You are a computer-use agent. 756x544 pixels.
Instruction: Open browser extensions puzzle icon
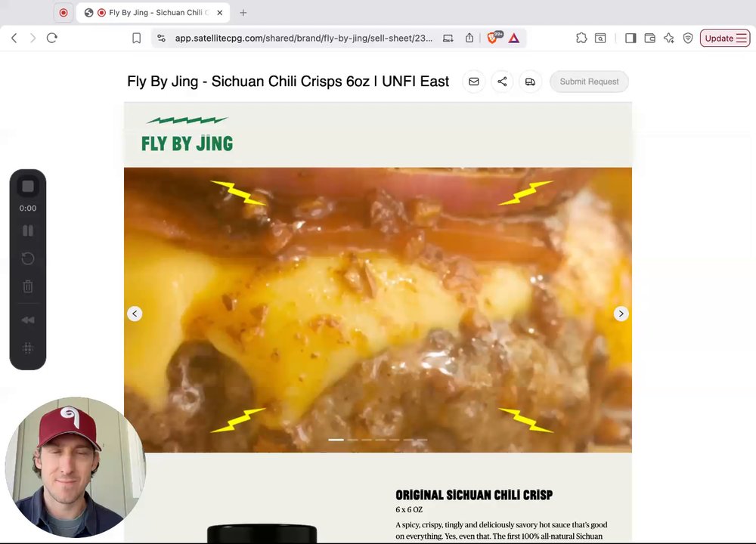tap(581, 38)
